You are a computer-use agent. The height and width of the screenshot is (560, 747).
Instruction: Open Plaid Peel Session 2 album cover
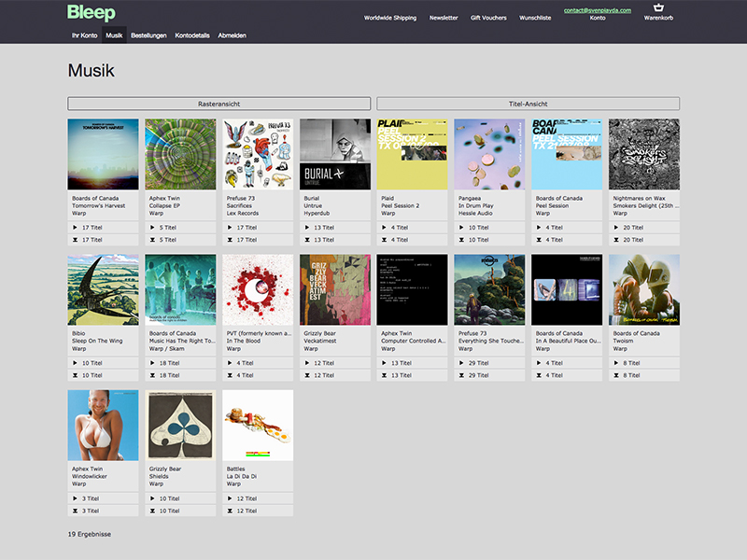[x=412, y=154]
